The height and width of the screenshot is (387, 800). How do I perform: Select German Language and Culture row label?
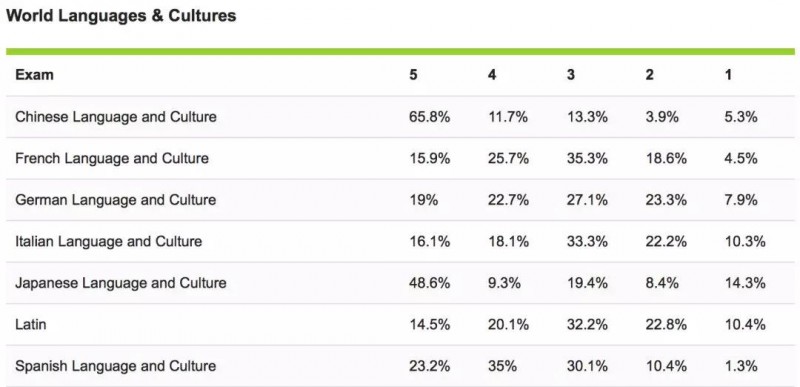pos(116,200)
